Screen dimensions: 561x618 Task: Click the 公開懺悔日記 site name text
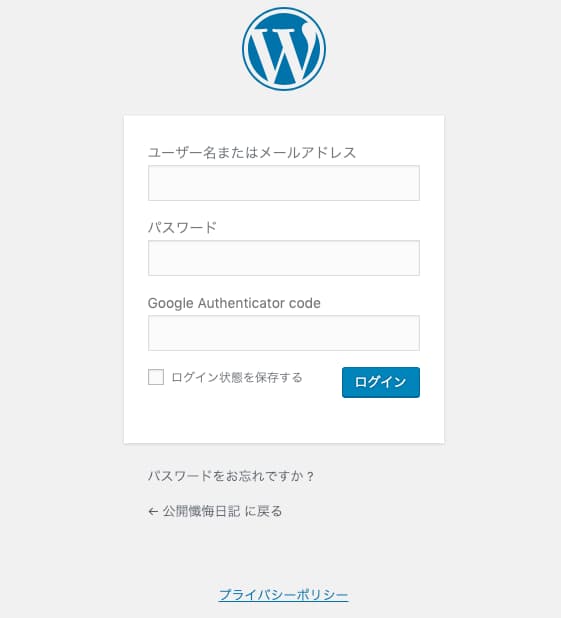(201, 512)
